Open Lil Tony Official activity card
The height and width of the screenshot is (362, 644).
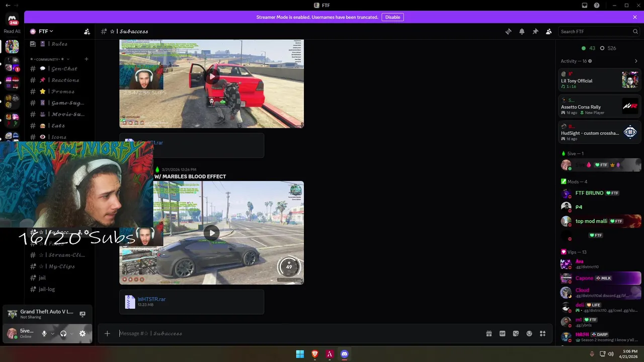[599, 80]
